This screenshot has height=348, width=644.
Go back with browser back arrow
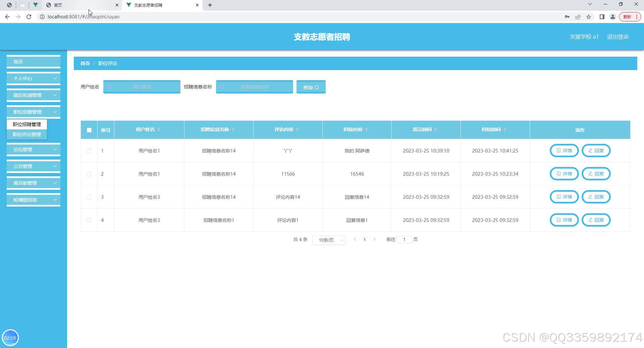7,17
